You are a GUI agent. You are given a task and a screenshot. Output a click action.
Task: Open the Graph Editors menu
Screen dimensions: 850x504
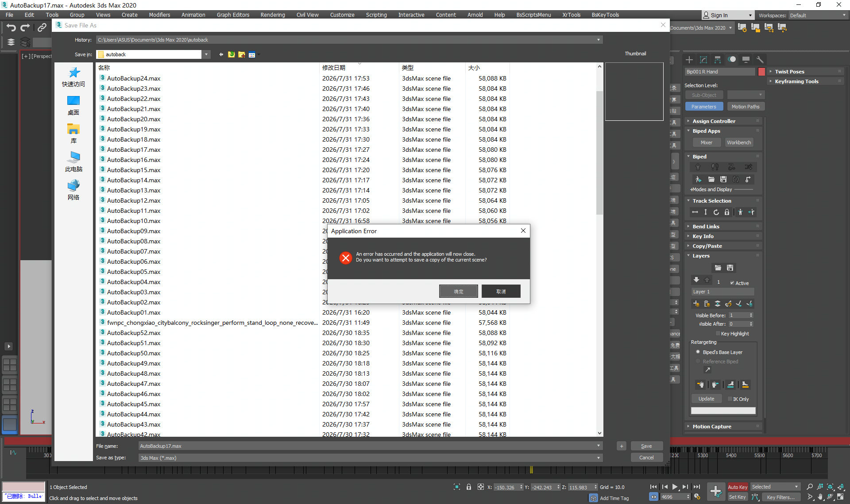pyautogui.click(x=233, y=15)
